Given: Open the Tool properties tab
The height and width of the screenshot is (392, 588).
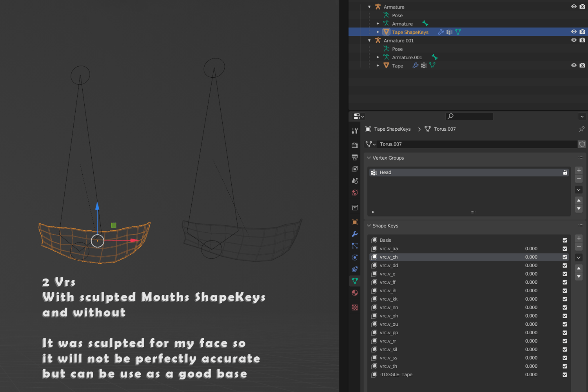Looking at the screenshot, I should [x=355, y=131].
